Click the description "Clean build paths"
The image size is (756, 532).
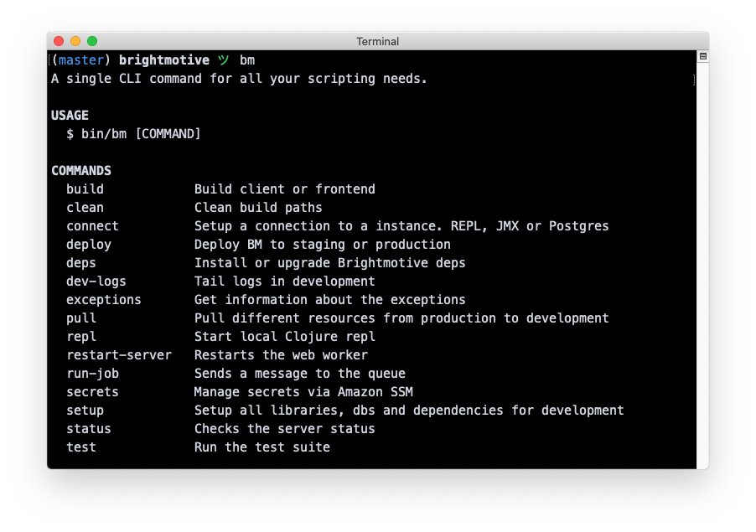tap(258, 207)
